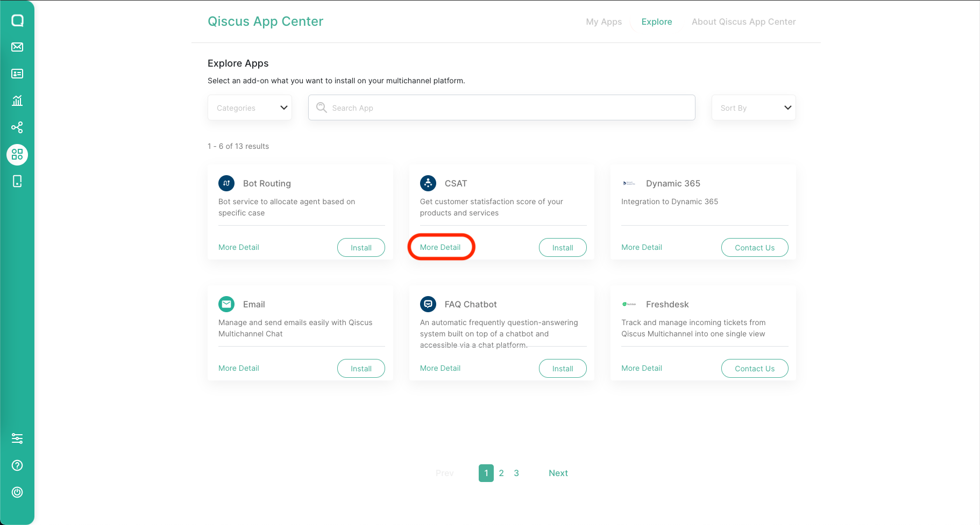
Task: Click Contact Us for Freshdesk
Action: 754,368
